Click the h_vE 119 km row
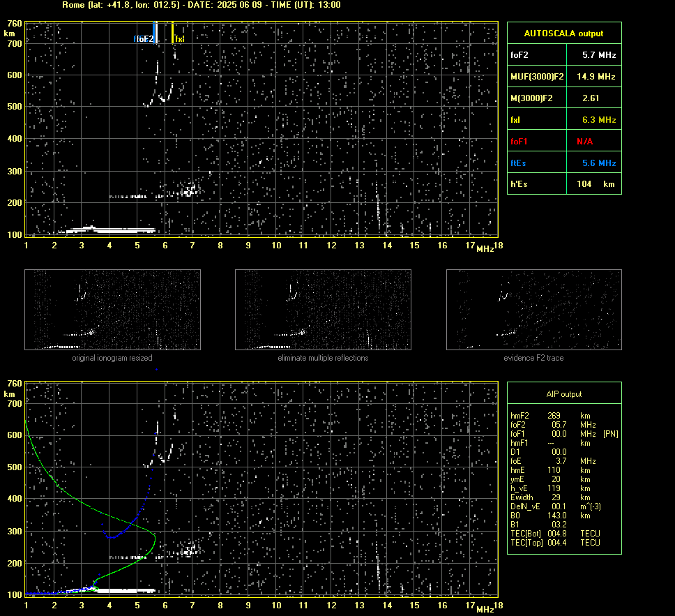Image resolution: width=675 pixels, height=616 pixels. 550,488
